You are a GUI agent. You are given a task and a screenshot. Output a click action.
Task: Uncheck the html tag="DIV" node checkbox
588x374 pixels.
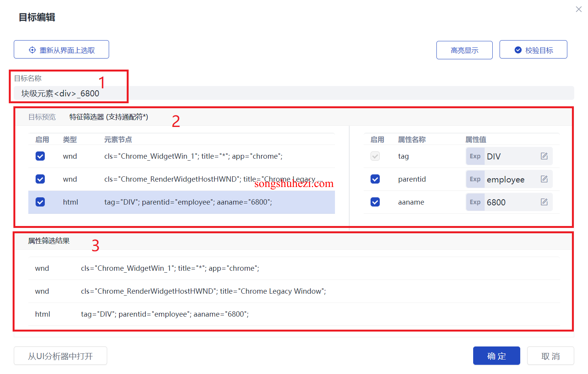point(40,202)
